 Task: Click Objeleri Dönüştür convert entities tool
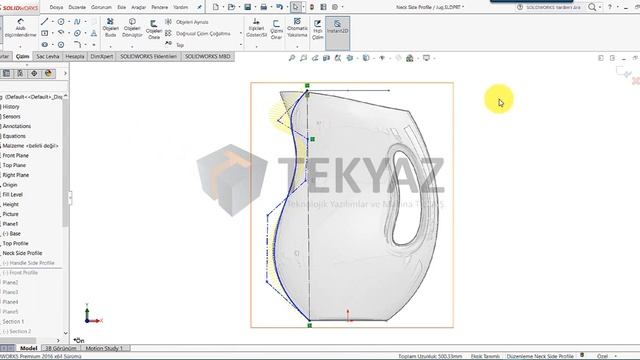pyautogui.click(x=132, y=27)
